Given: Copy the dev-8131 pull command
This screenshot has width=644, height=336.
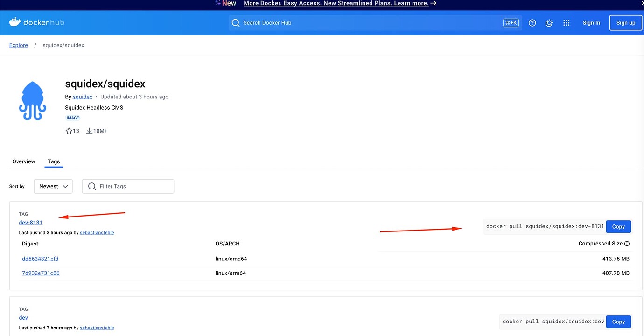Looking at the screenshot, I should (618, 226).
